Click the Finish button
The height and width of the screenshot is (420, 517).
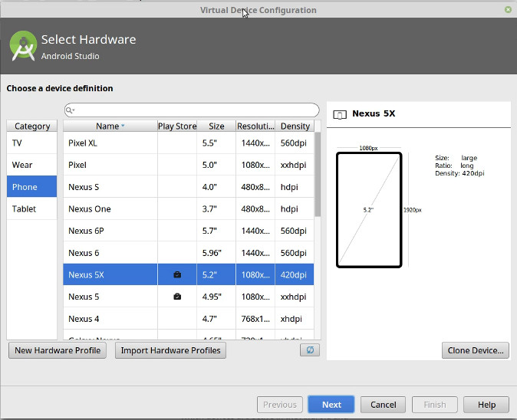[435, 404]
